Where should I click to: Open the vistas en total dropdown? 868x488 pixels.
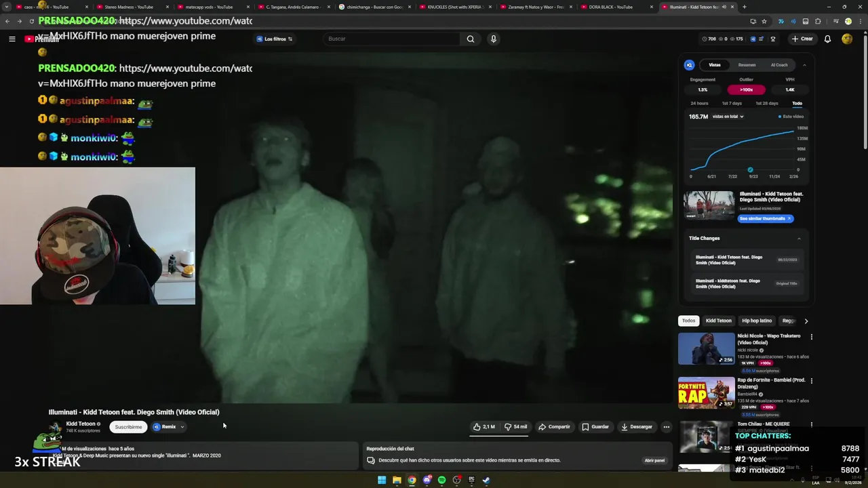[728, 117]
